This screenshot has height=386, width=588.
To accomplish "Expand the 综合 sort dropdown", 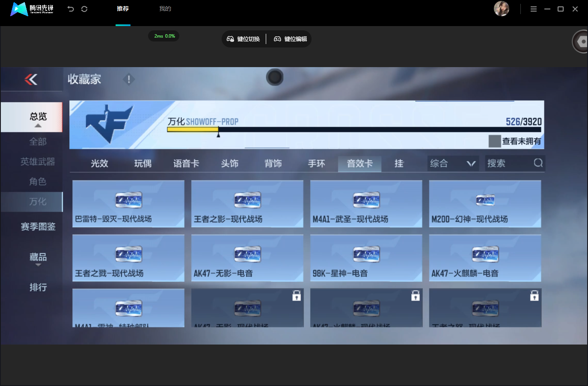I will [x=454, y=163].
